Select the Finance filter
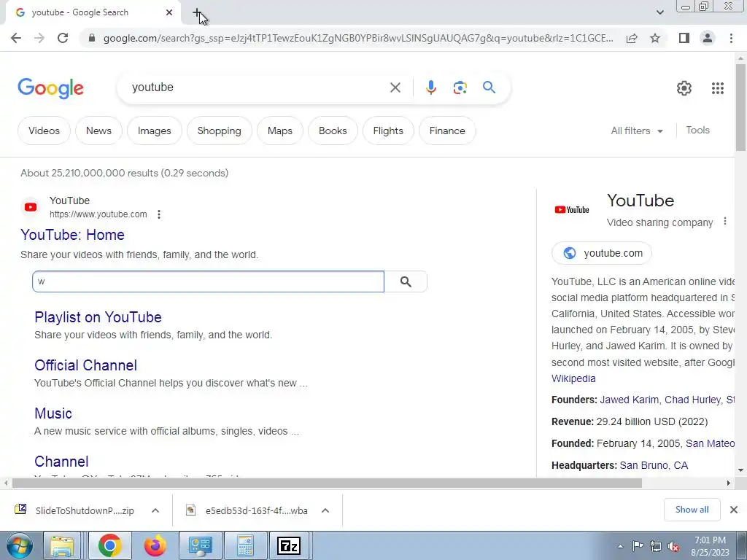 point(447,131)
